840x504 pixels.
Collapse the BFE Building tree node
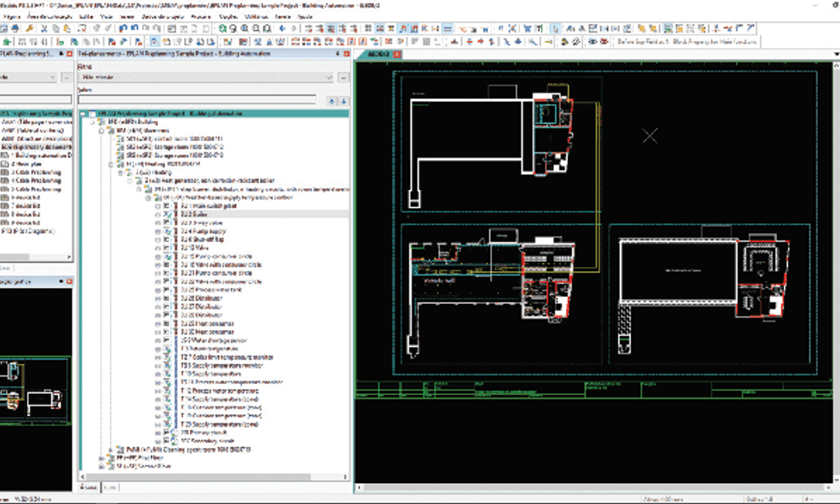92,122
